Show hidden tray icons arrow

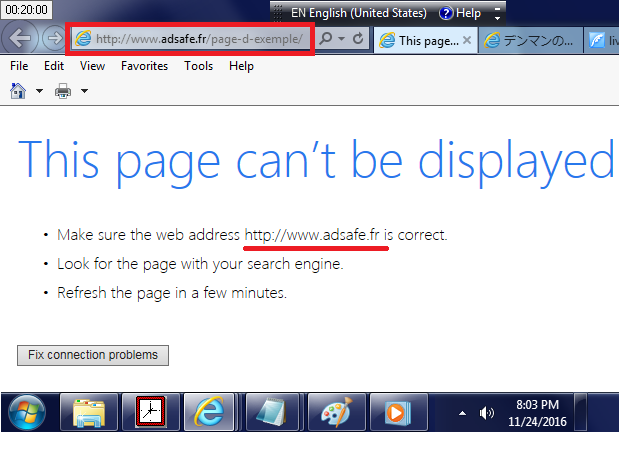462,413
